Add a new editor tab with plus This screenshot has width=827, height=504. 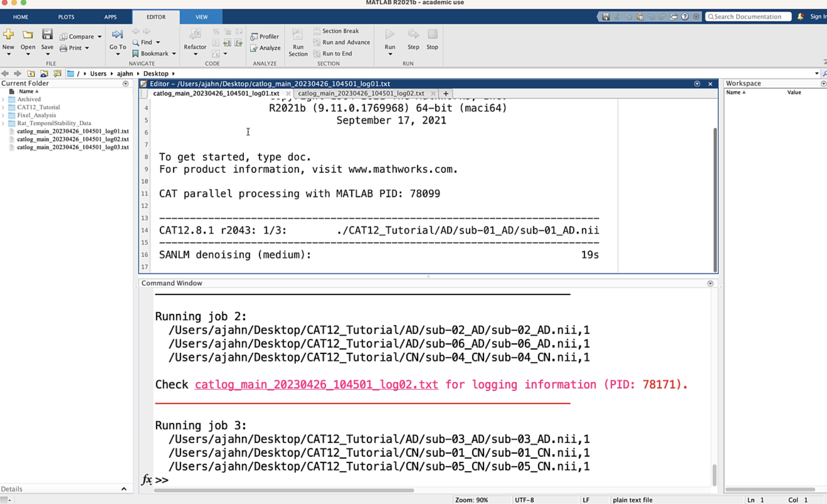[x=446, y=93]
